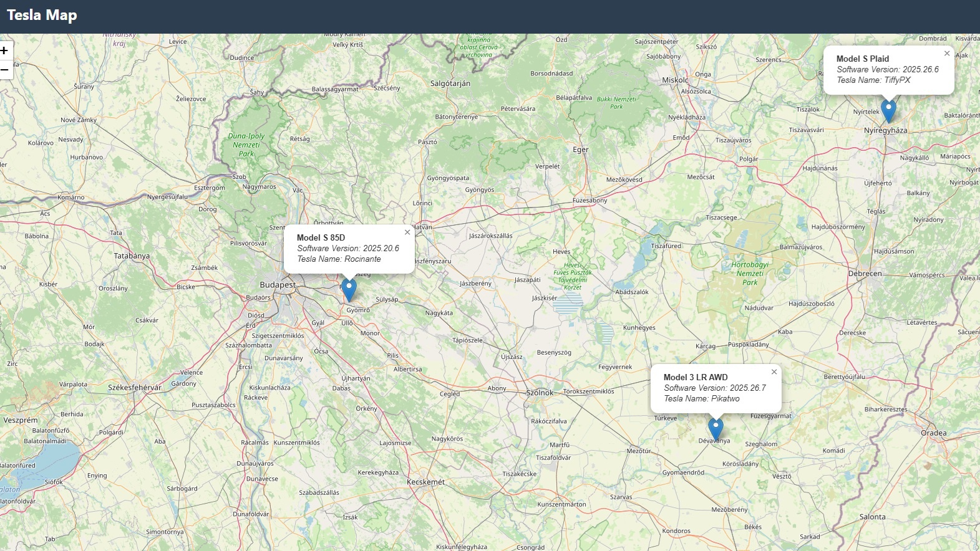
Task: Click the Kunszentmárton town label
Action: tap(562, 504)
